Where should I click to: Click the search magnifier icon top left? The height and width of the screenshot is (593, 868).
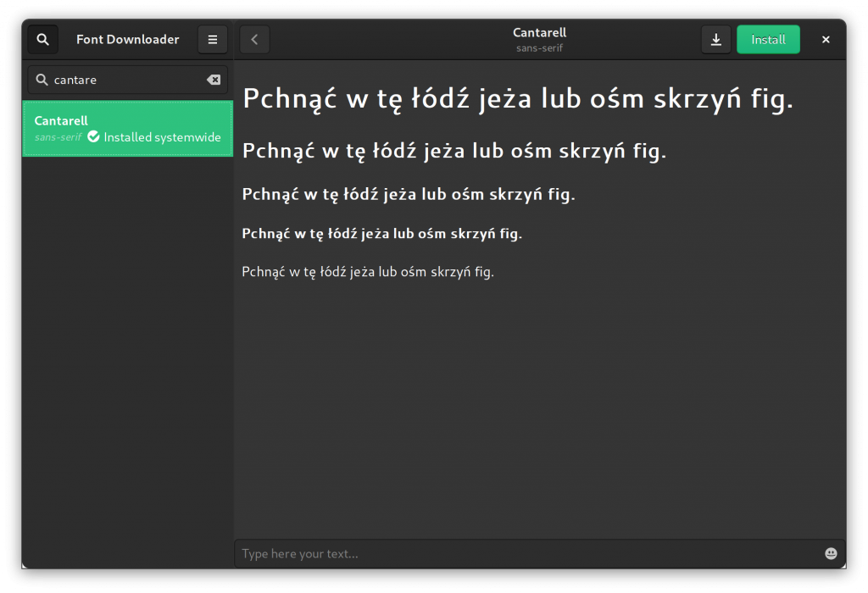[x=42, y=39]
